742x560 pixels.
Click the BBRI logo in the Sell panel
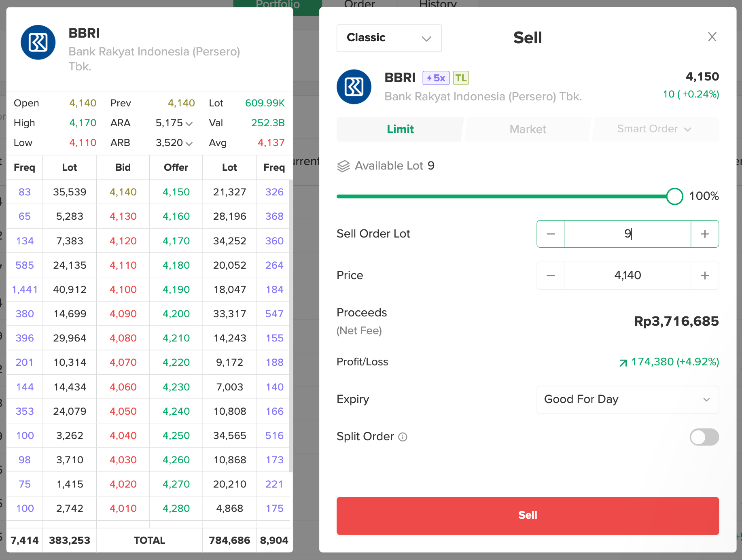point(354,87)
